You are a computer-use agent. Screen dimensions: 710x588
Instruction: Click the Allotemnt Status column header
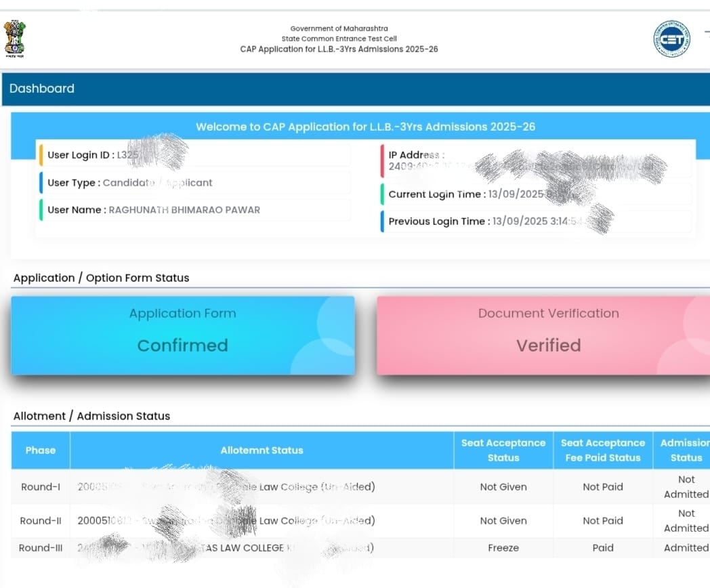(x=262, y=450)
